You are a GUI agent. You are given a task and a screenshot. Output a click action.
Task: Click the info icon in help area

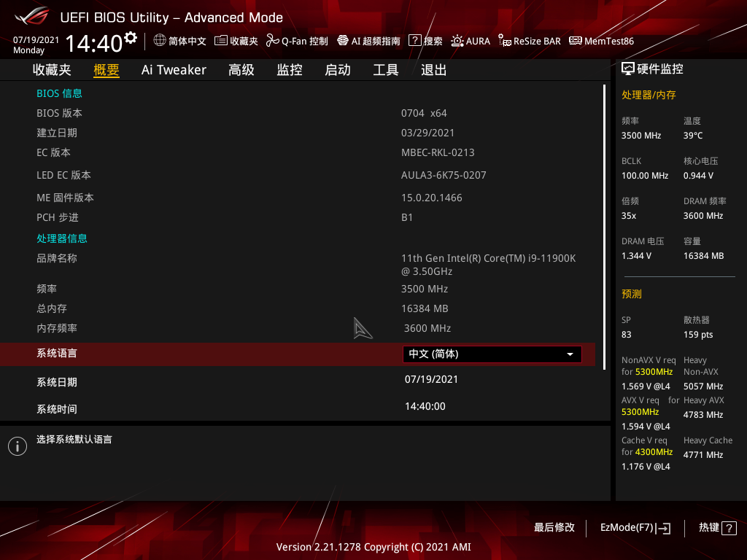tap(18, 446)
